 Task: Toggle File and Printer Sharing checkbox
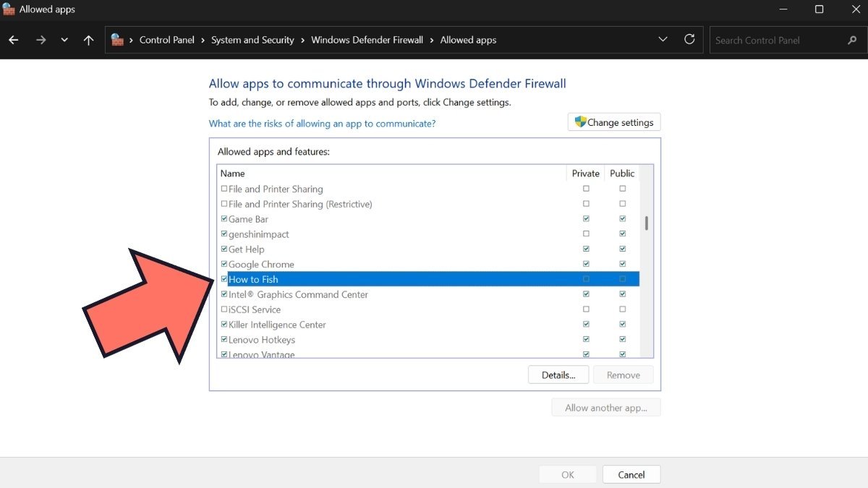(224, 189)
